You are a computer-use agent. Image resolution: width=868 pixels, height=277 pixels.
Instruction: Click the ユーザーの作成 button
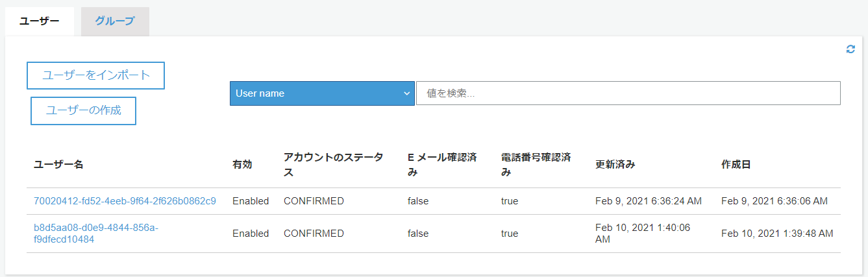point(83,110)
